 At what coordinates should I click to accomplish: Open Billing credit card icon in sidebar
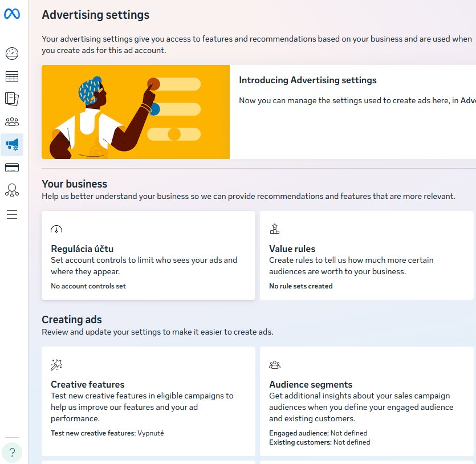click(12, 168)
